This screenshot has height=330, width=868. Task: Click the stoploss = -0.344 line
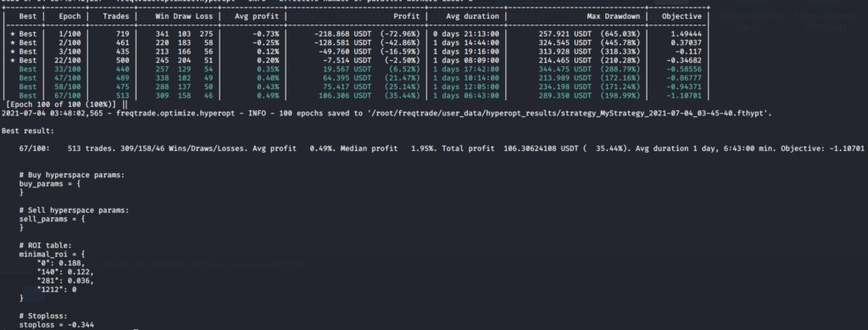point(53,324)
